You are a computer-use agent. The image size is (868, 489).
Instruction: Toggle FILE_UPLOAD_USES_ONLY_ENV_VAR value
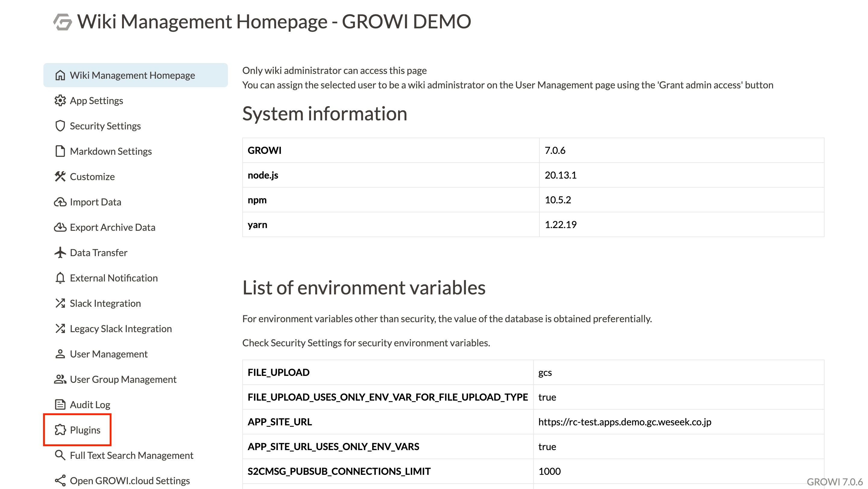click(x=546, y=397)
